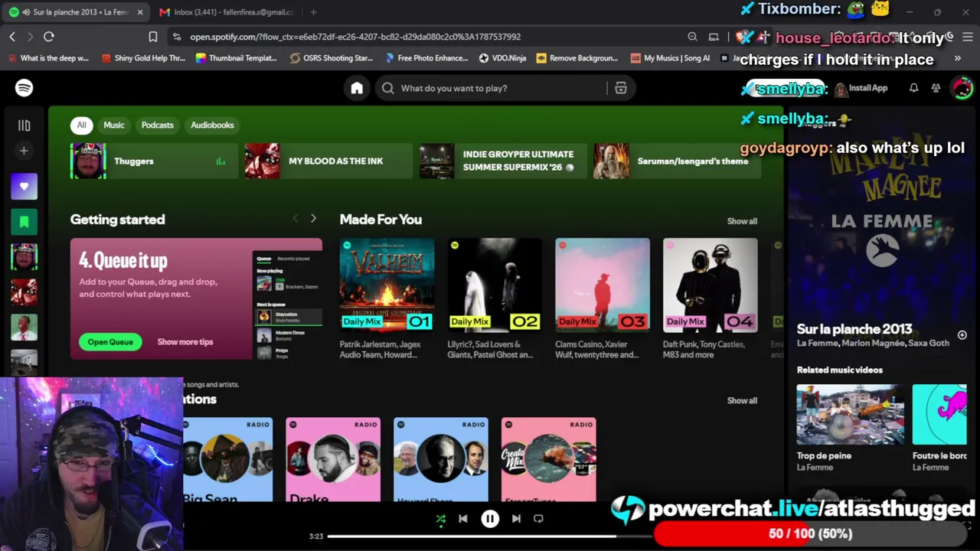Image resolution: width=980 pixels, height=551 pixels.
Task: Add Sur la planche 2013 to Liked Songs
Action: pos(962,335)
